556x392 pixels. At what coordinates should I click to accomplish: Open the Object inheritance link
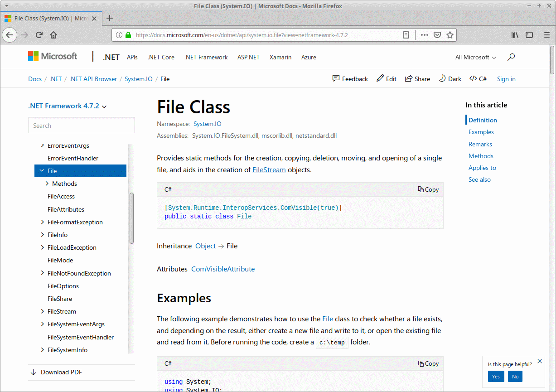click(x=206, y=246)
